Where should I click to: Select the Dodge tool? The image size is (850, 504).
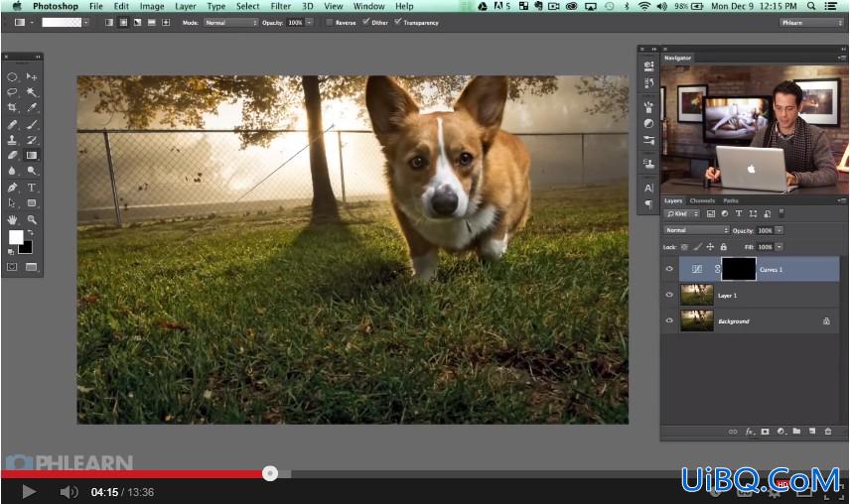coord(32,171)
